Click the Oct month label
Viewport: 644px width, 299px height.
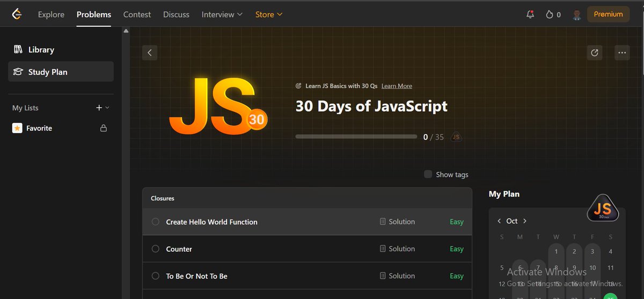[512, 221]
